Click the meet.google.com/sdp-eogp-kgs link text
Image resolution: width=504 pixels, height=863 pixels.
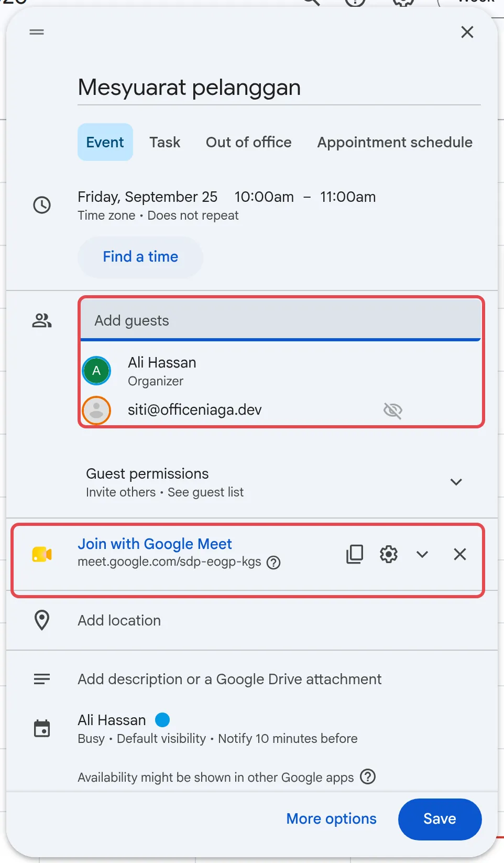(x=169, y=562)
